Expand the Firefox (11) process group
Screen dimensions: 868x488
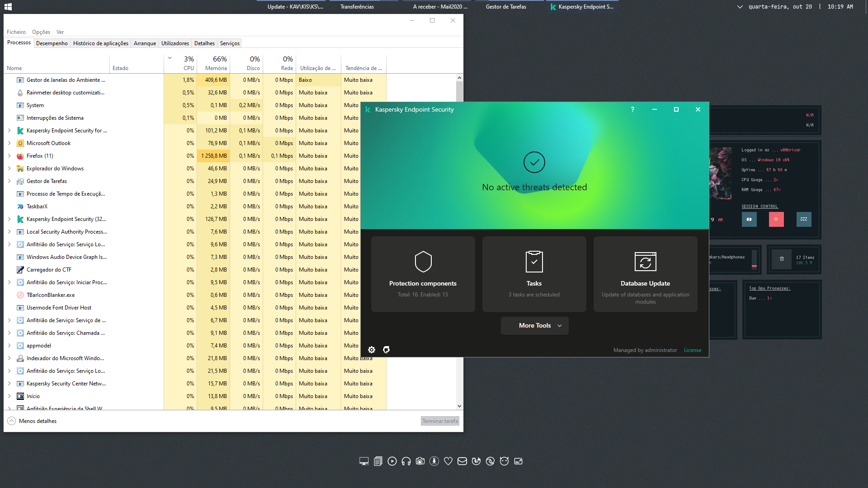pos(9,156)
